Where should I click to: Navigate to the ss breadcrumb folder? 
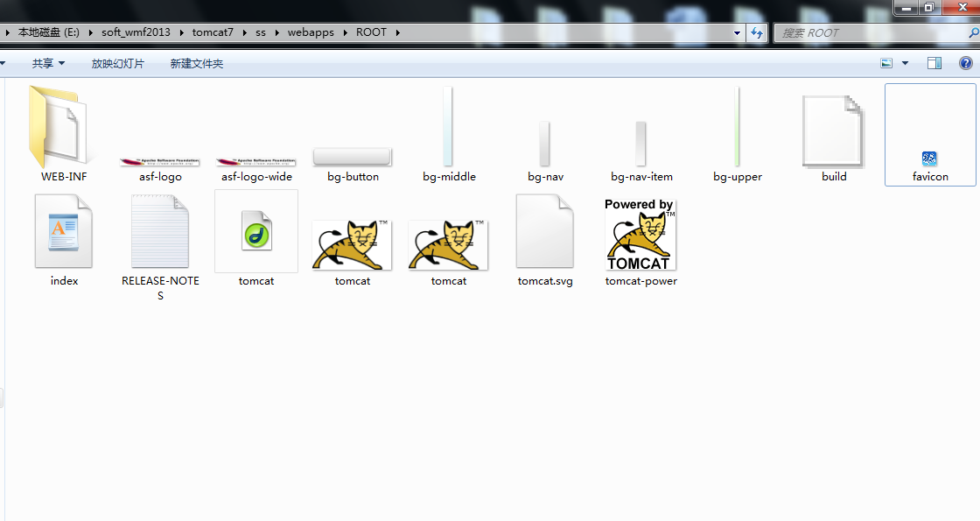point(261,32)
